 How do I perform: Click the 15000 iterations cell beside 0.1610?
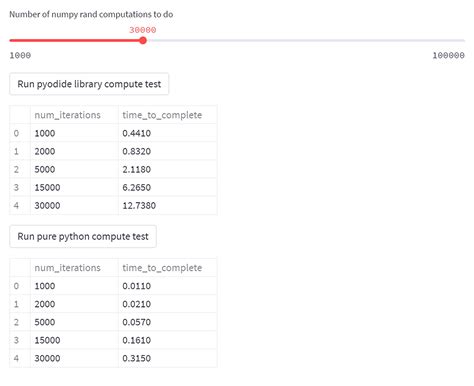[x=74, y=340]
